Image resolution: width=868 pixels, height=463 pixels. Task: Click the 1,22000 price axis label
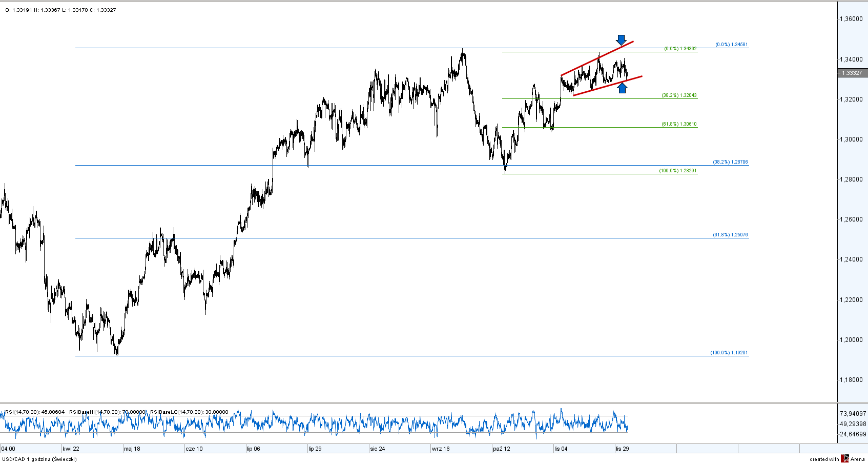click(x=852, y=300)
